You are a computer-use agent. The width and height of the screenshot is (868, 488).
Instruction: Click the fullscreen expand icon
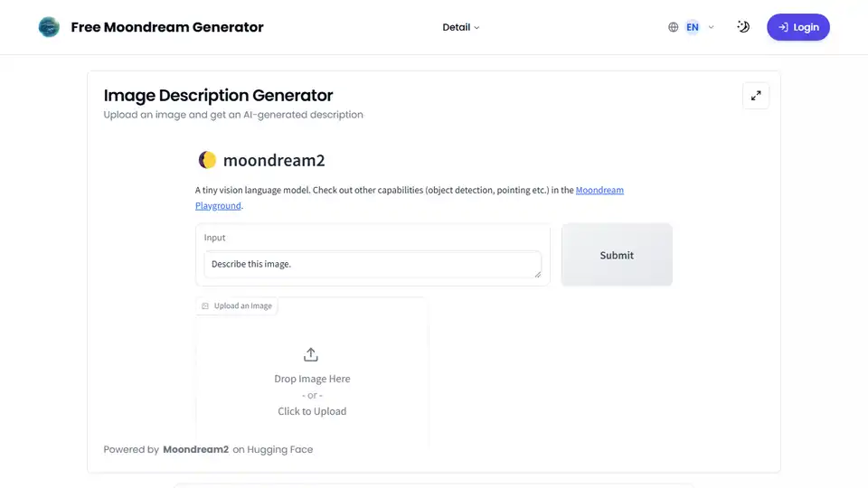click(756, 96)
